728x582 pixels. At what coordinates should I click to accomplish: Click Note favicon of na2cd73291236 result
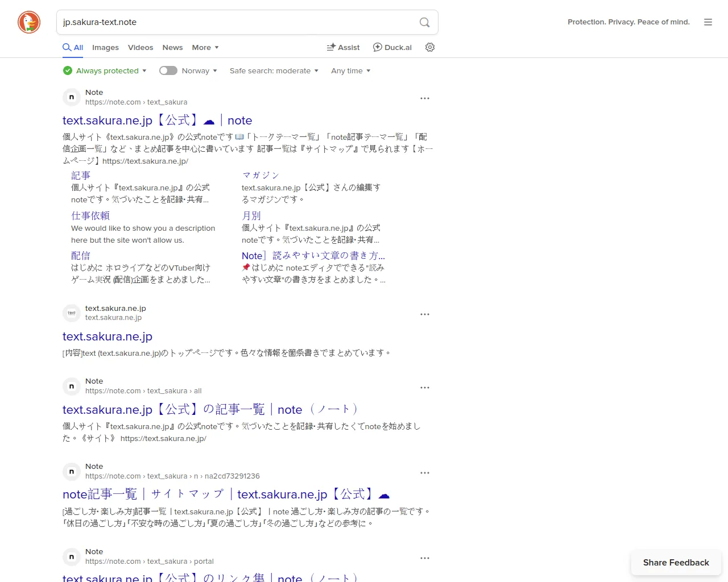pyautogui.click(x=72, y=472)
